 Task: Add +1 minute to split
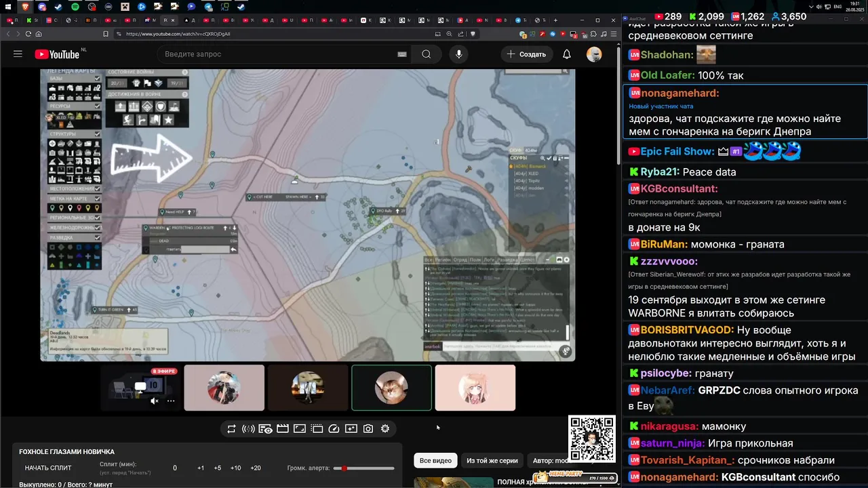[x=201, y=468]
